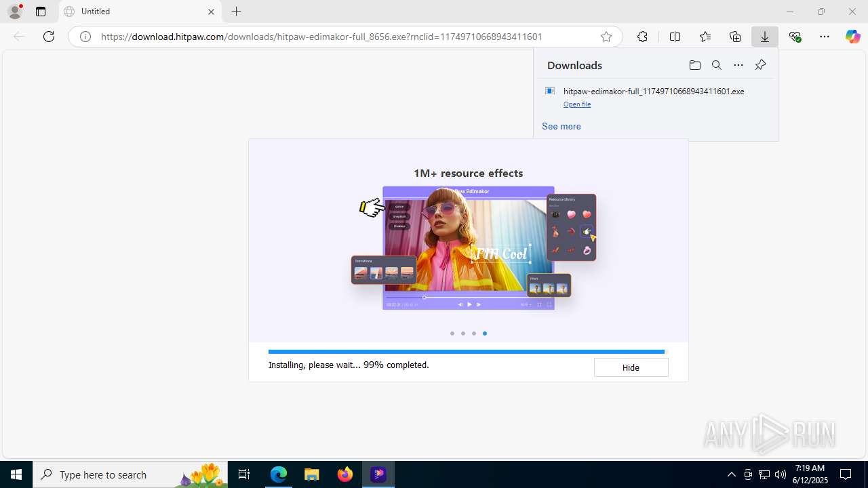The height and width of the screenshot is (488, 868).
Task: Show hidden system tray icons
Action: point(731,474)
